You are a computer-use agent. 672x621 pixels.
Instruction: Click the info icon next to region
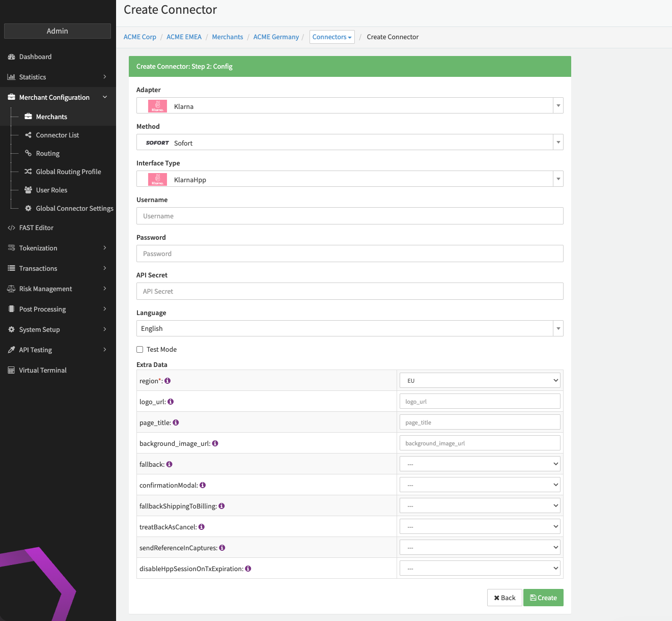click(167, 381)
